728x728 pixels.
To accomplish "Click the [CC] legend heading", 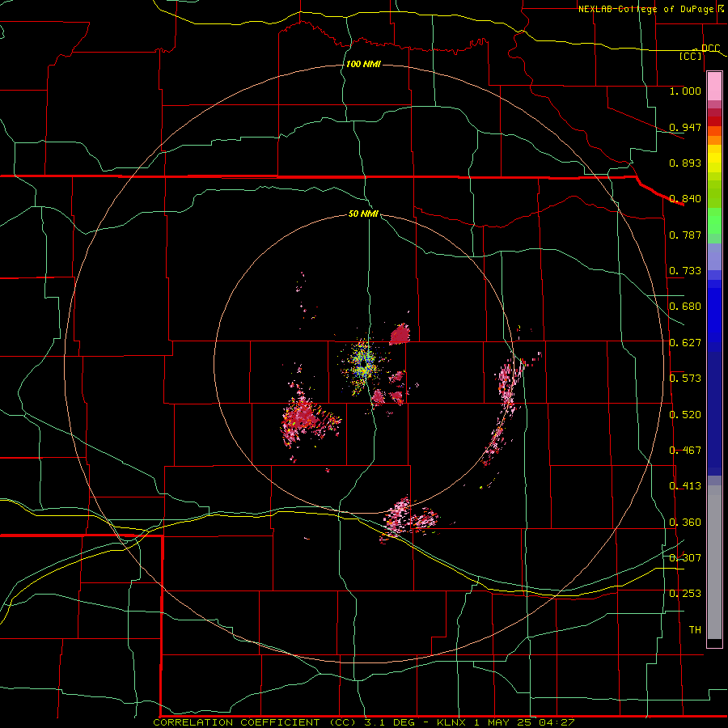I will pyautogui.click(x=691, y=56).
